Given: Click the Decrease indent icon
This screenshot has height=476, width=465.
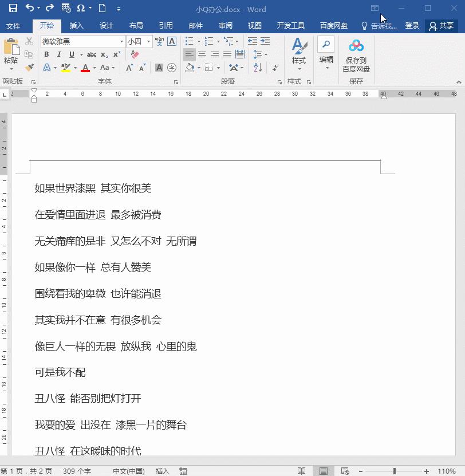Looking at the screenshot, I should 252,41.
